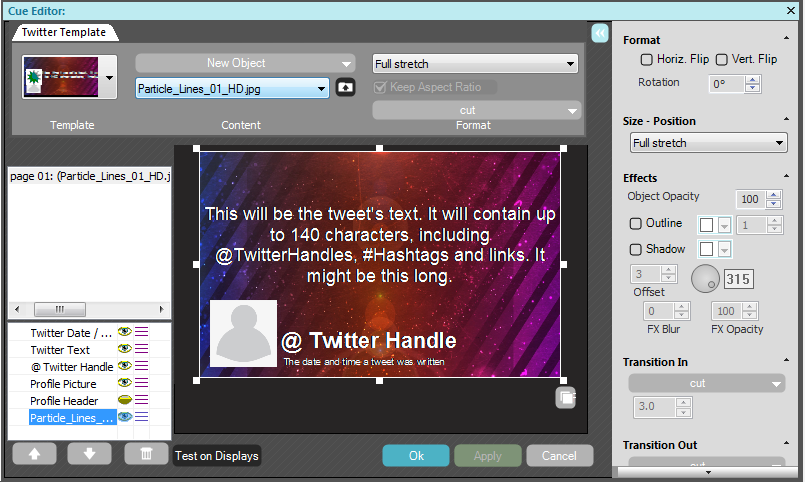Open the Outline color dropdown arrow

coord(724,225)
